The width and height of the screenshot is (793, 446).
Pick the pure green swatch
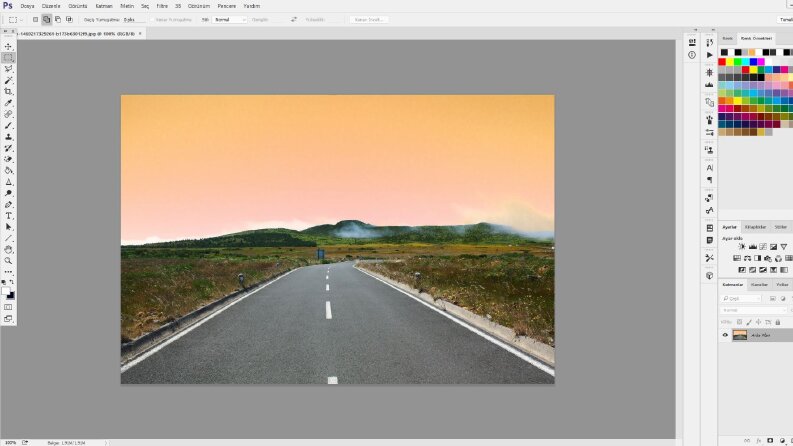(738, 62)
